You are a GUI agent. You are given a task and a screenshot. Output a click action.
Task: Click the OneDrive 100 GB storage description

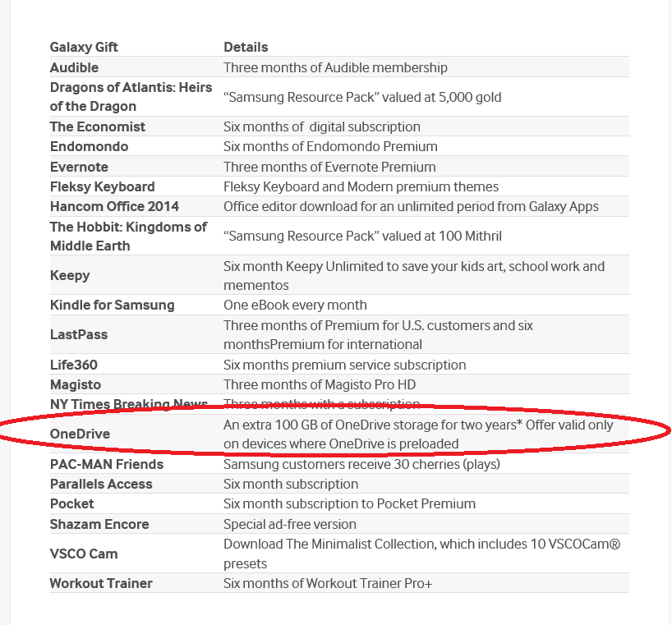(418, 434)
